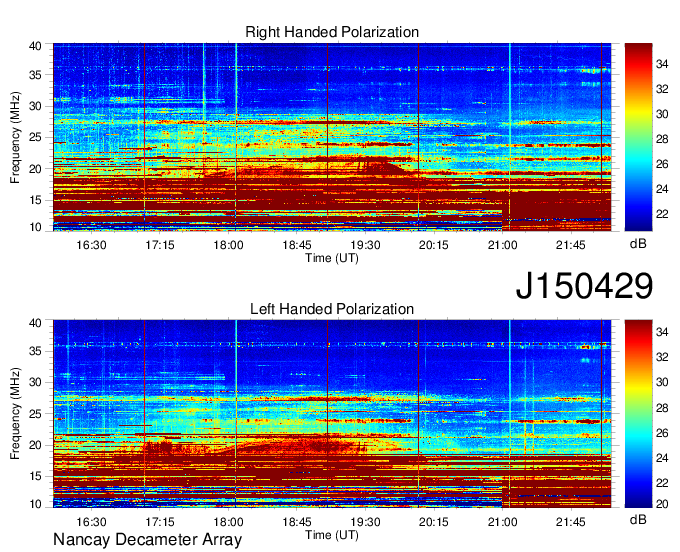Screen dimensions: 680x552
Task: Click the 18:45 tick under Right Handed plot
Action: tap(297, 245)
